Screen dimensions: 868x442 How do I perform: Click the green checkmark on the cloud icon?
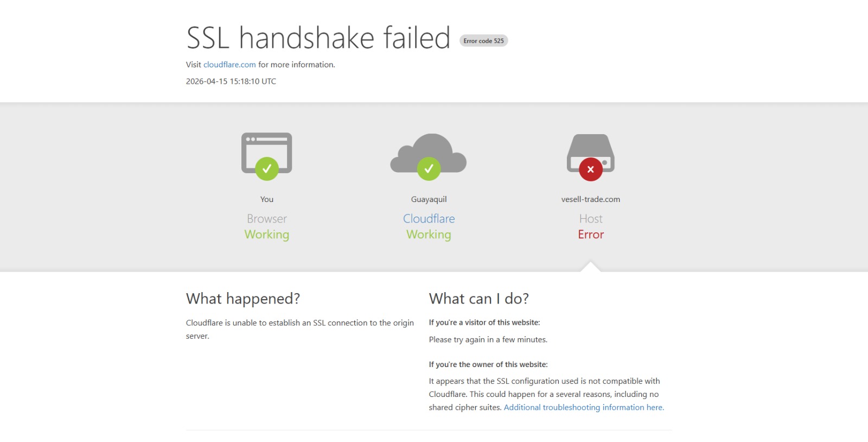pos(429,169)
